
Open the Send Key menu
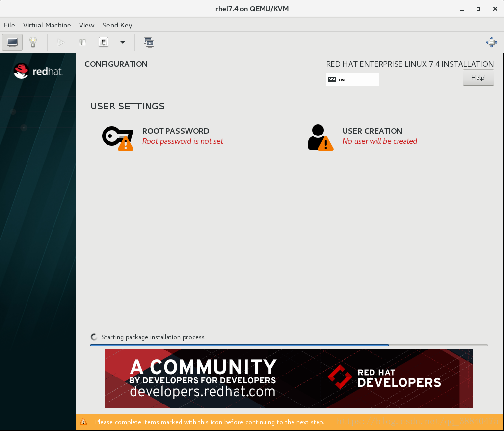117,25
